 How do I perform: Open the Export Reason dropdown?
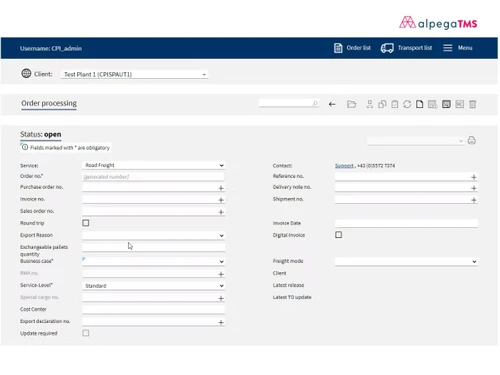pos(153,235)
